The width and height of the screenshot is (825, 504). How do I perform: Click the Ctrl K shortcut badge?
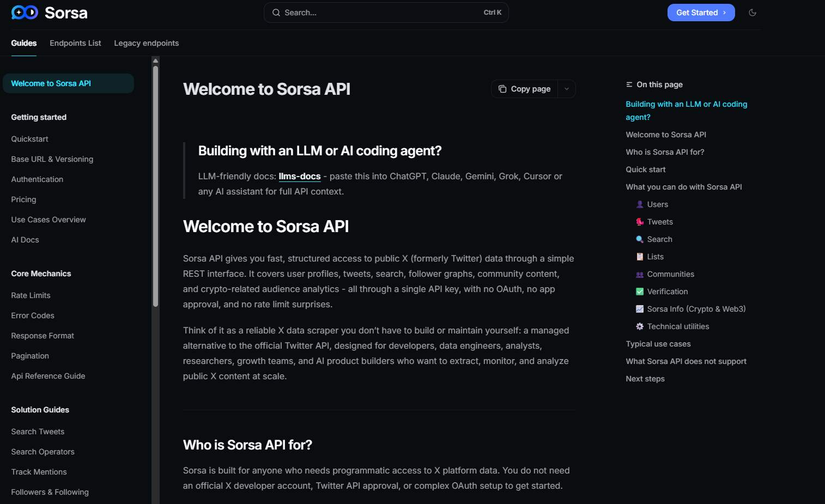coord(493,13)
